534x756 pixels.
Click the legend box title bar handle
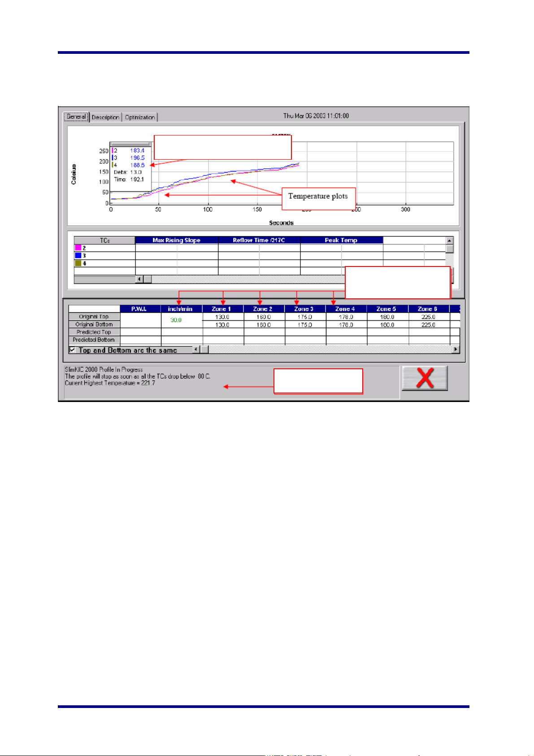point(130,144)
